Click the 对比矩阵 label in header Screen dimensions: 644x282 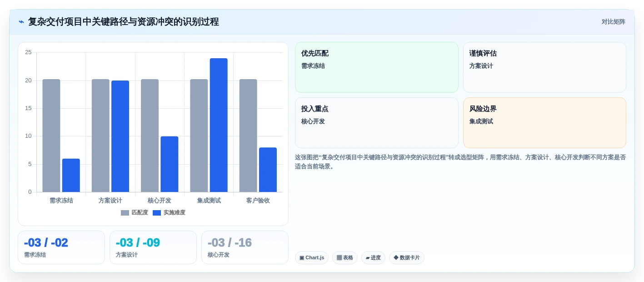pyautogui.click(x=613, y=22)
